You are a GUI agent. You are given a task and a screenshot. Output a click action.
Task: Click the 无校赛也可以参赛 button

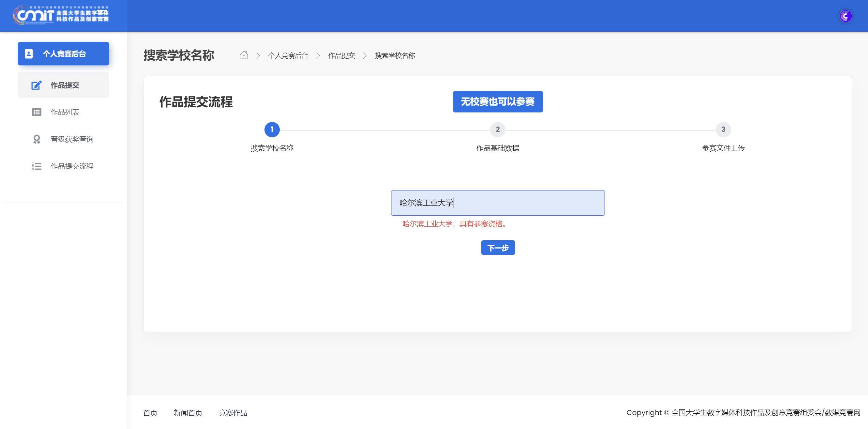(498, 102)
